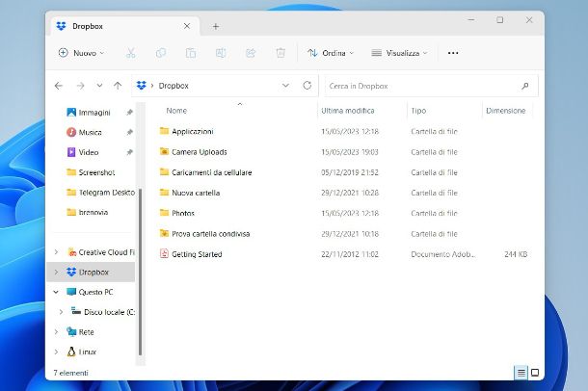Viewport: 588px width, 391px height.
Task: Collapse the Questo PC node
Action: click(x=56, y=292)
